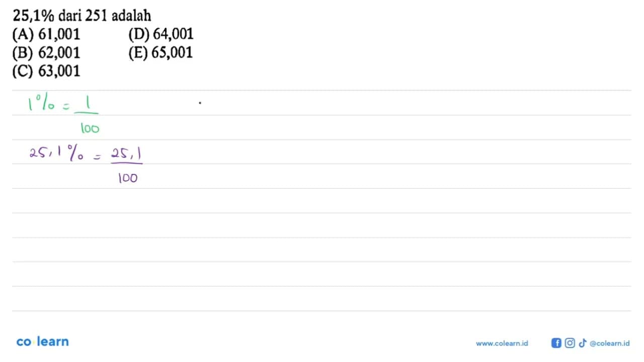Click the Facebook icon in footer
This screenshot has height=362, width=644.
coord(556,343)
